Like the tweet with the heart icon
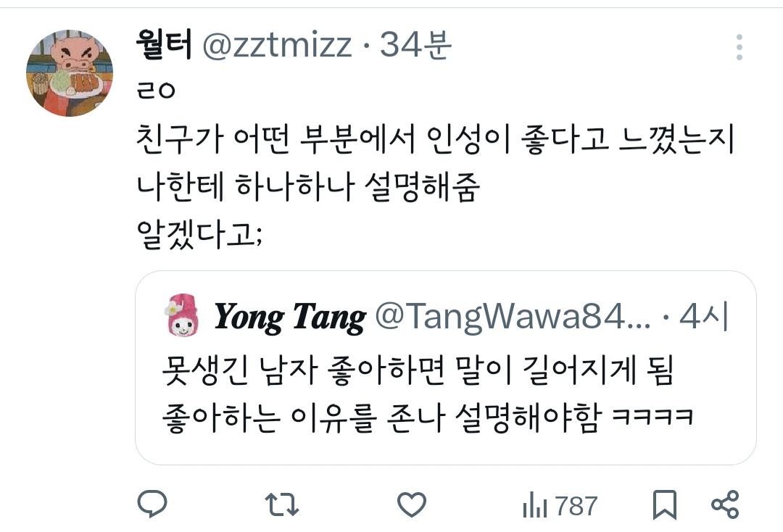The height and width of the screenshot is (532, 783). [x=412, y=504]
